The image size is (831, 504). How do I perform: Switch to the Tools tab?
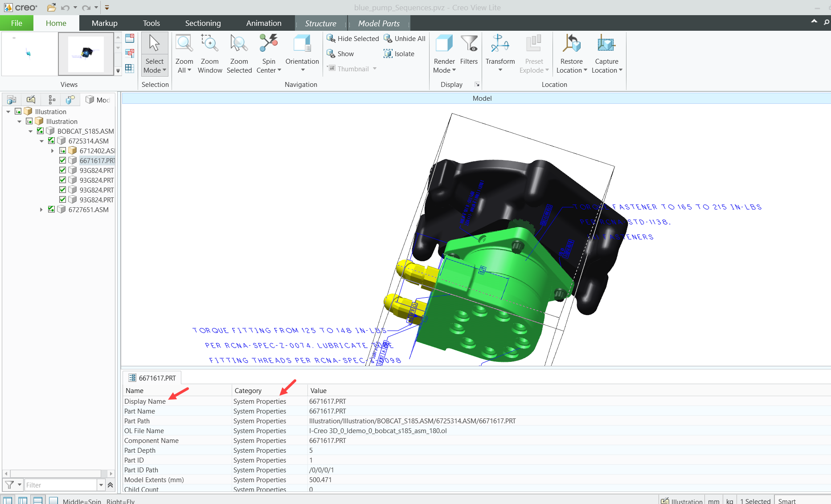(x=151, y=23)
